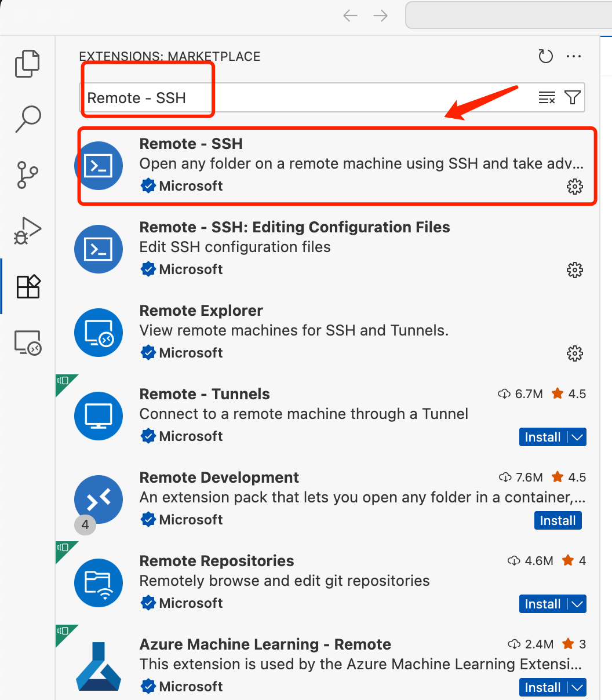This screenshot has width=612, height=700.
Task: Open Azure Machine Learning - Remote title
Action: pos(265,644)
